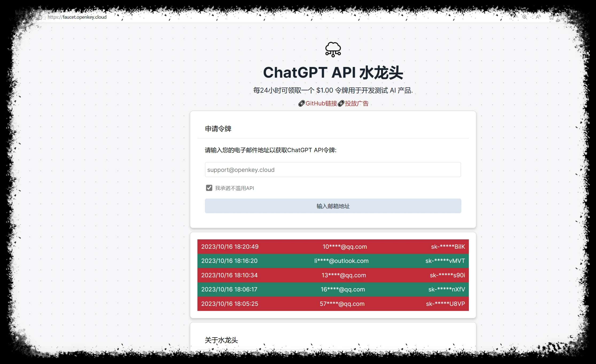Select email 57****@qq.com

[342, 304]
